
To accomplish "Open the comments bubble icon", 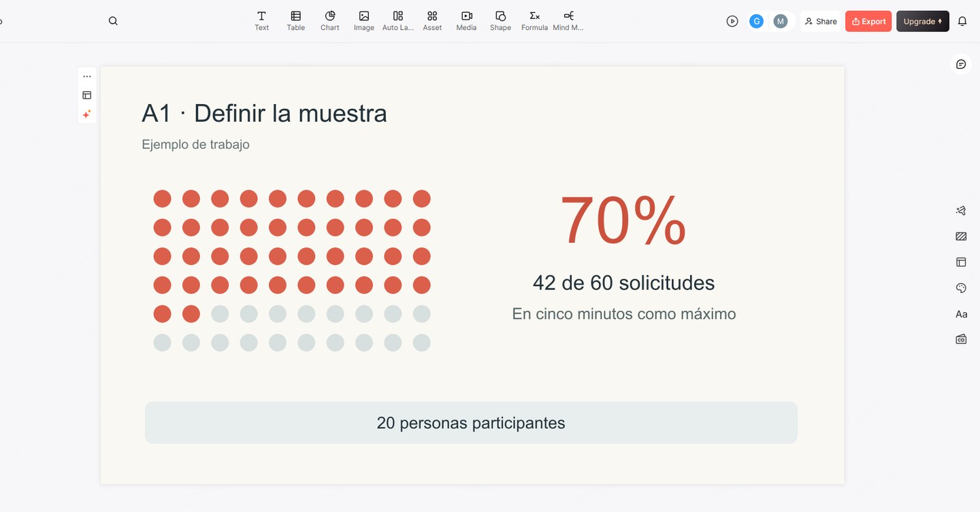I will coord(961,64).
